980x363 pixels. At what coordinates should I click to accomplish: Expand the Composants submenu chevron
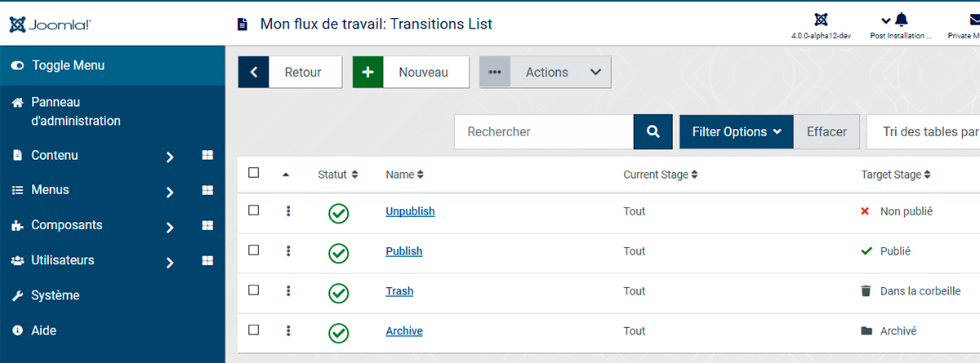[170, 227]
